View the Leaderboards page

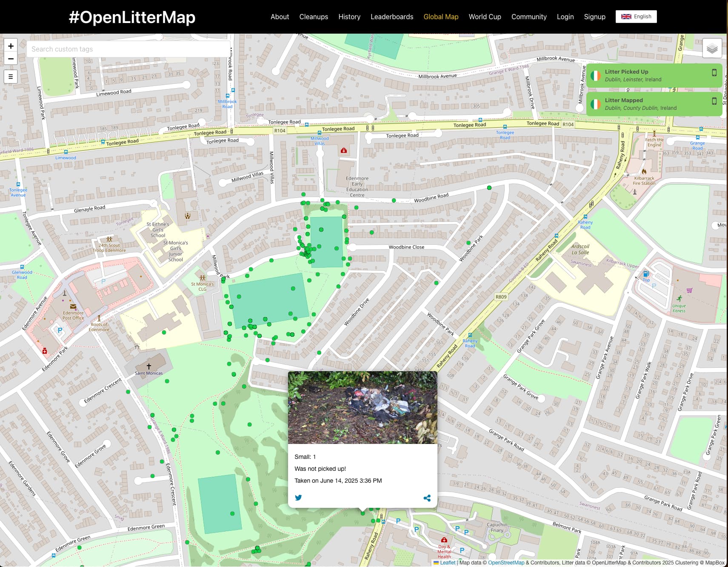tap(392, 17)
